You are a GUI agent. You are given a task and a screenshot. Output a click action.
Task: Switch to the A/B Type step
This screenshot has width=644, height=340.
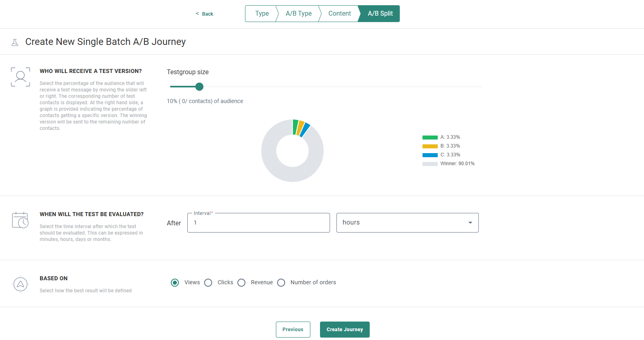coord(298,14)
